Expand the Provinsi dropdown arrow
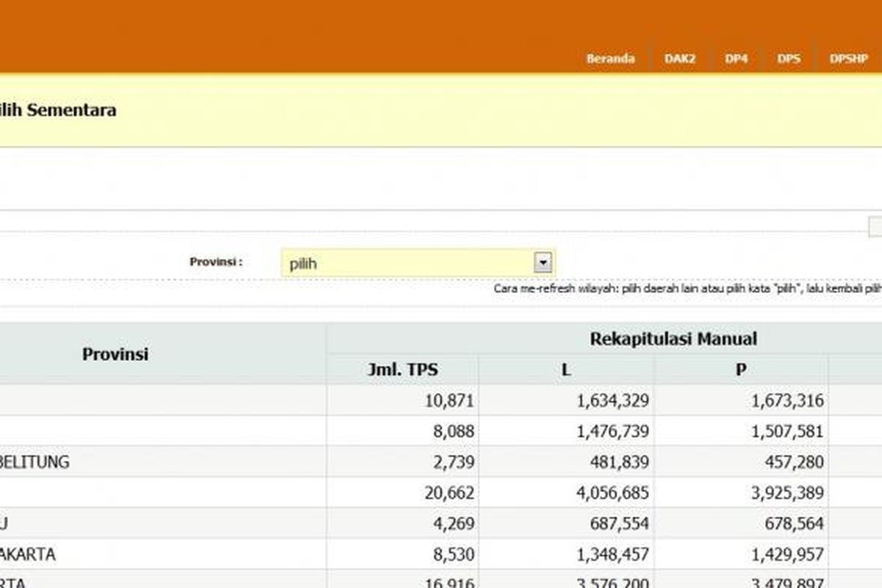The image size is (882, 588). [542, 262]
